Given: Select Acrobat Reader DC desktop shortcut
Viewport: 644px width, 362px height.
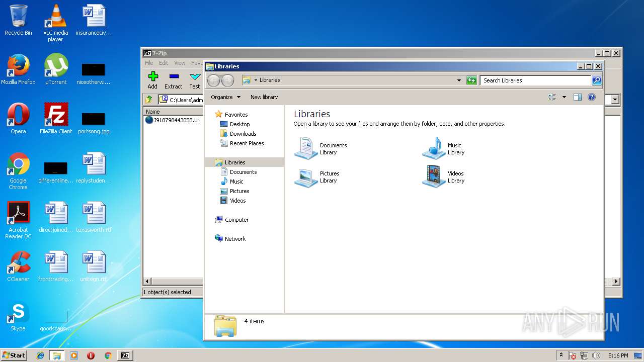Looking at the screenshot, I should pyautogui.click(x=18, y=220).
